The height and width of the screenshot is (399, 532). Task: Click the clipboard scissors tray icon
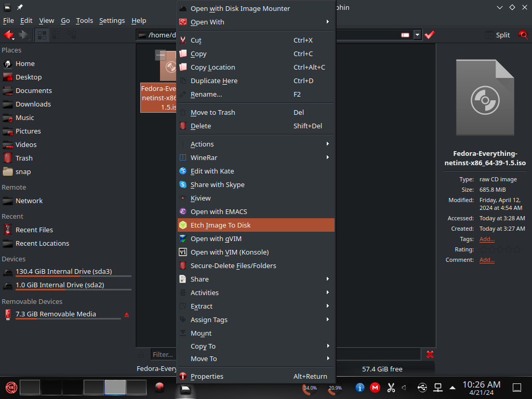391,388
